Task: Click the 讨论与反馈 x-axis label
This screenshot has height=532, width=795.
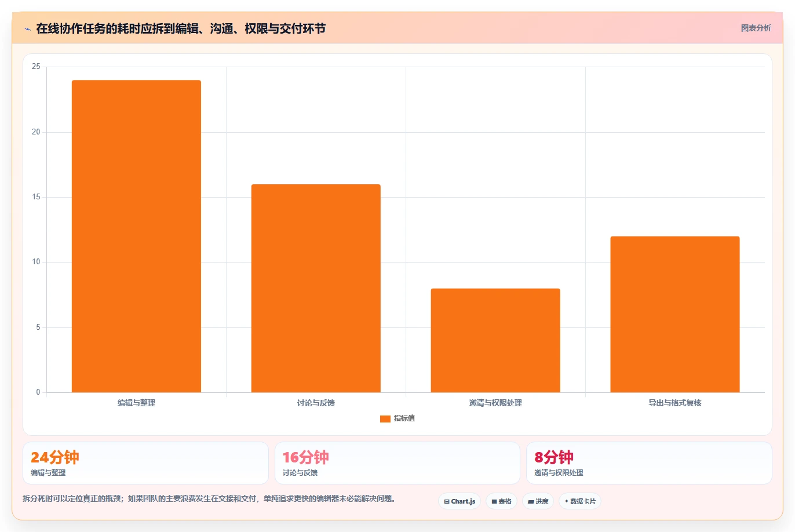Action: pos(316,403)
